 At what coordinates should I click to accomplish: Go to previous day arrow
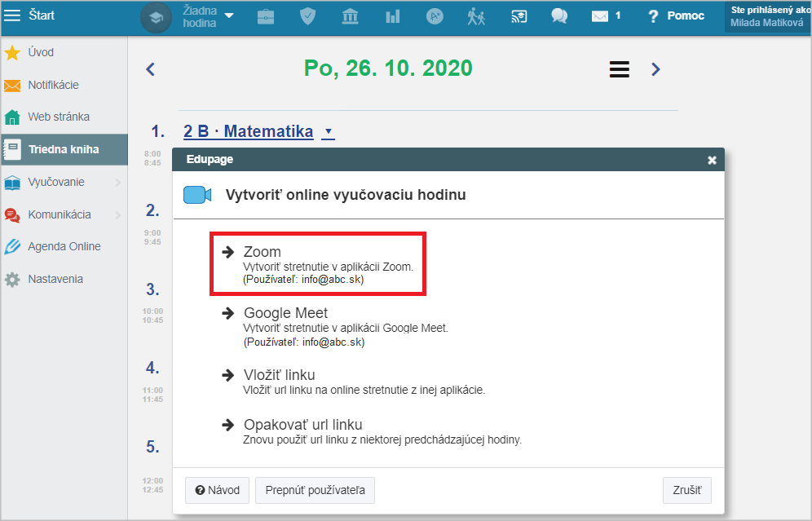150,68
